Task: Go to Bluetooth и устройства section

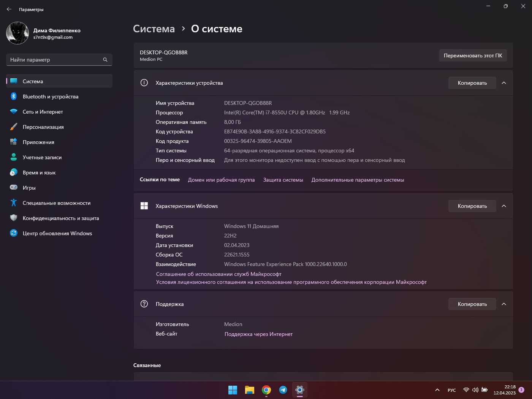Action: pos(59,97)
